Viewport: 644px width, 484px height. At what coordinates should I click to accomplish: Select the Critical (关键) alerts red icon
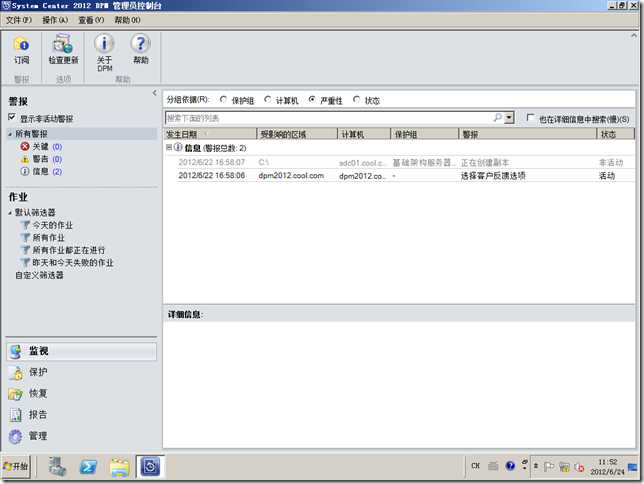[x=25, y=147]
